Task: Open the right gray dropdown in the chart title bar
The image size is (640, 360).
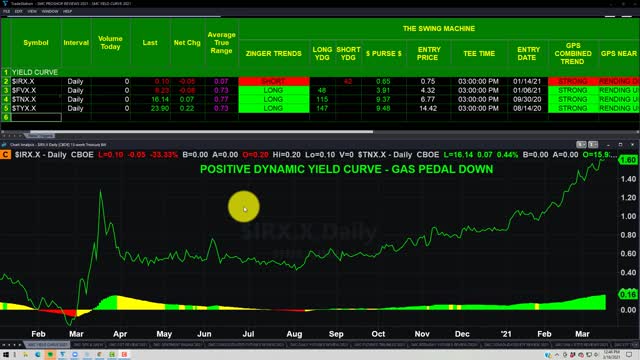Action: 593,144
